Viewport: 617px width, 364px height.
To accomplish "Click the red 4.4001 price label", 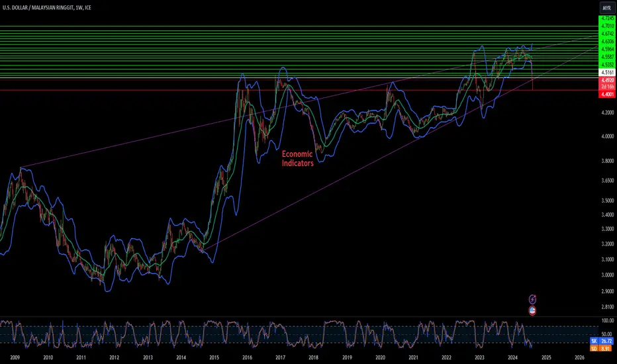I will pyautogui.click(x=607, y=95).
